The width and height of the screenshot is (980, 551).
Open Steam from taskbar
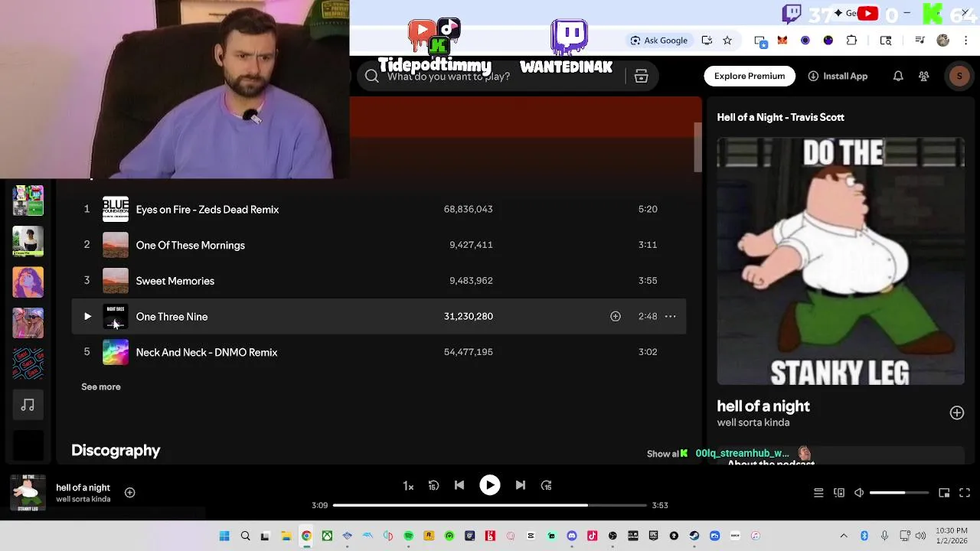694,536
